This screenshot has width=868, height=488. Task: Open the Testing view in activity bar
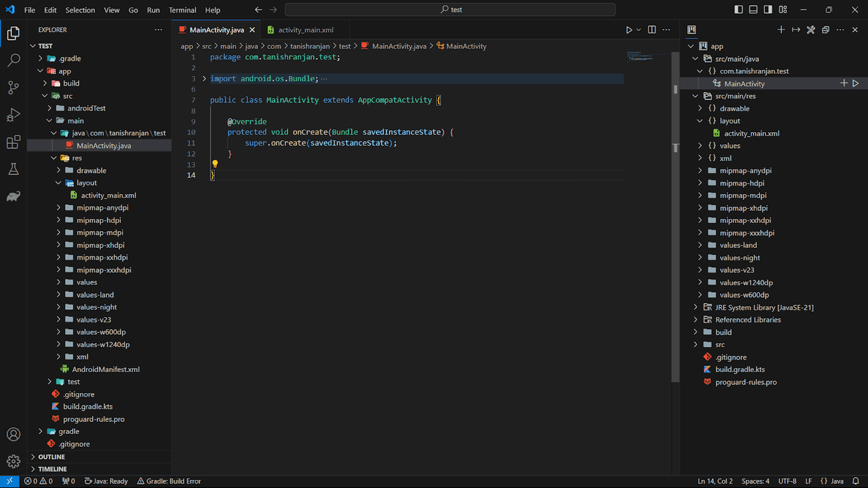coord(13,169)
